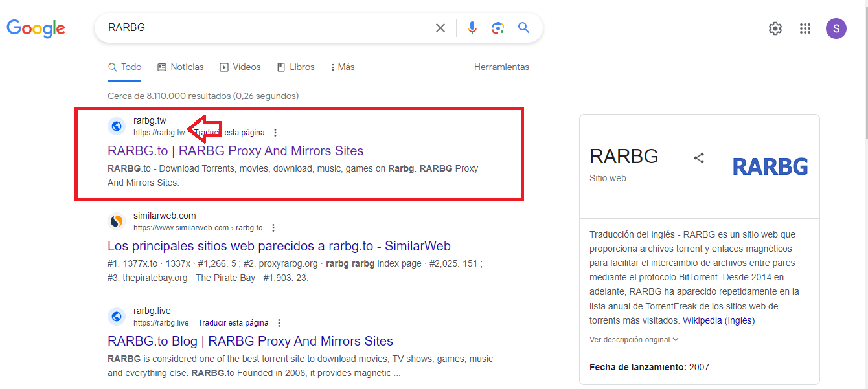
Task: Click inside the RARBG search field
Action: coord(266,28)
